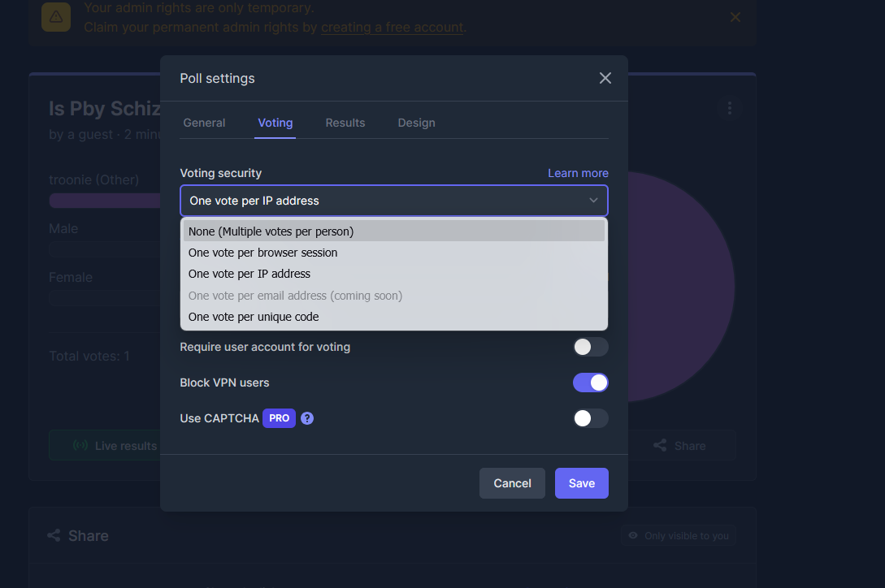Click the Share section heading icon
Viewport: 885px width, 588px height.
(x=54, y=535)
